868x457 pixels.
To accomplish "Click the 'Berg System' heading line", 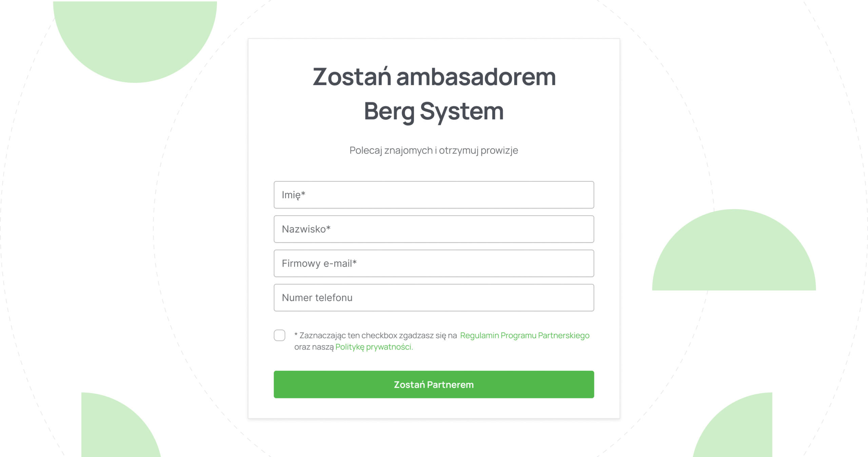I will tap(434, 111).
